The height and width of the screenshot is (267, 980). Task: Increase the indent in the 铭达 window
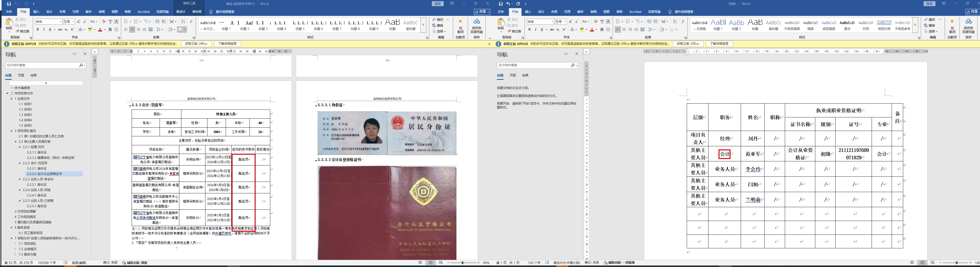[164, 22]
